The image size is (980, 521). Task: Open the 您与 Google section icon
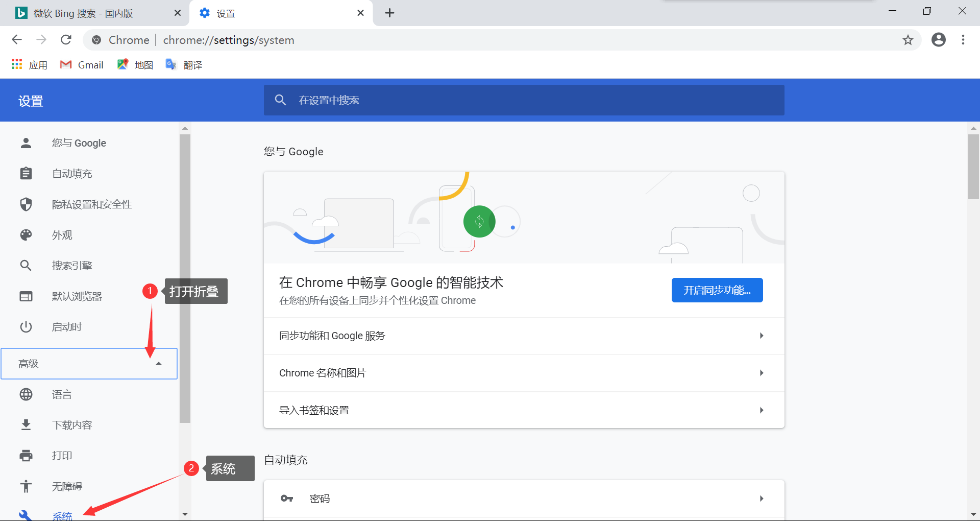pos(26,143)
